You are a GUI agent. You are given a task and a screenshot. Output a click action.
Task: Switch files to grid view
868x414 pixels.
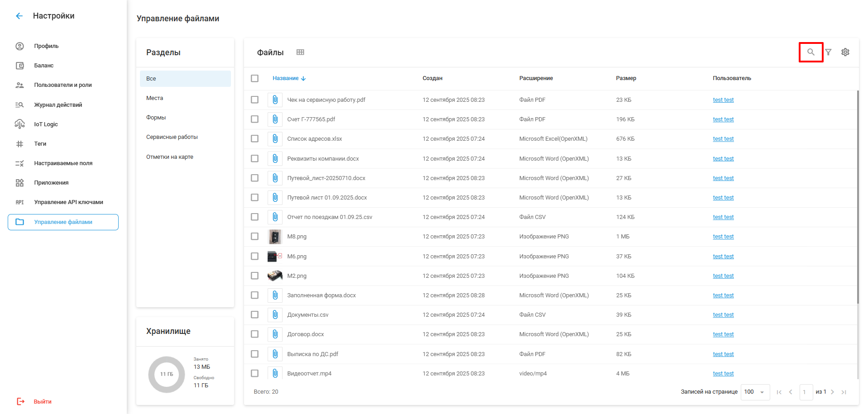[x=300, y=52]
